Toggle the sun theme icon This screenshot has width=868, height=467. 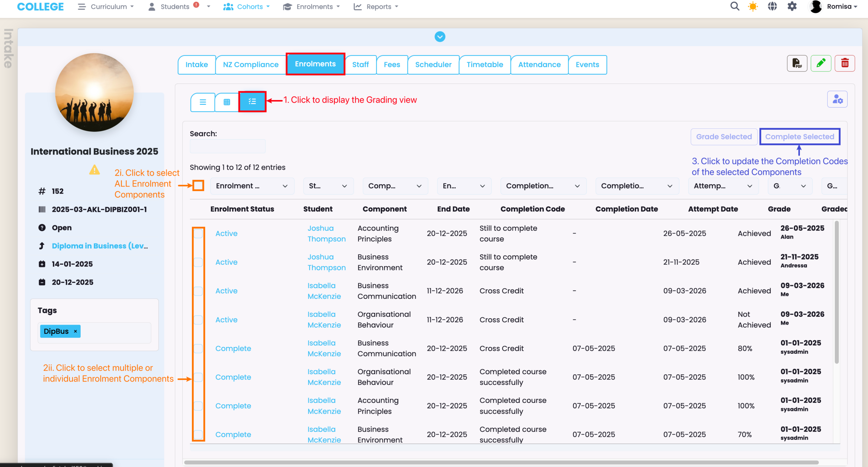click(x=753, y=6)
